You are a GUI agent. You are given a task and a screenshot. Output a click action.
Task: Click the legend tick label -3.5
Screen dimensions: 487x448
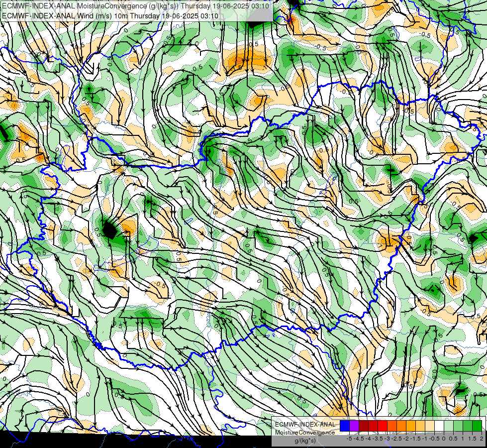coord(378,439)
